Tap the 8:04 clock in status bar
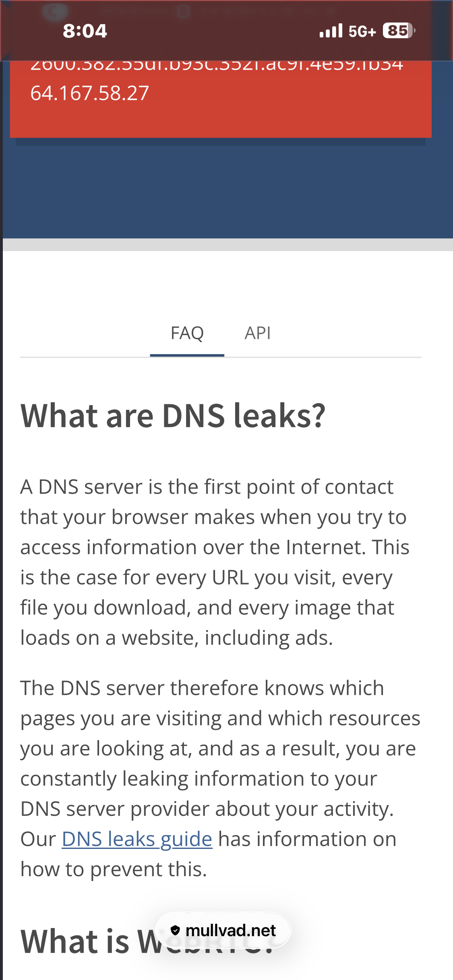Screen dimensions: 453x980 click(x=85, y=31)
